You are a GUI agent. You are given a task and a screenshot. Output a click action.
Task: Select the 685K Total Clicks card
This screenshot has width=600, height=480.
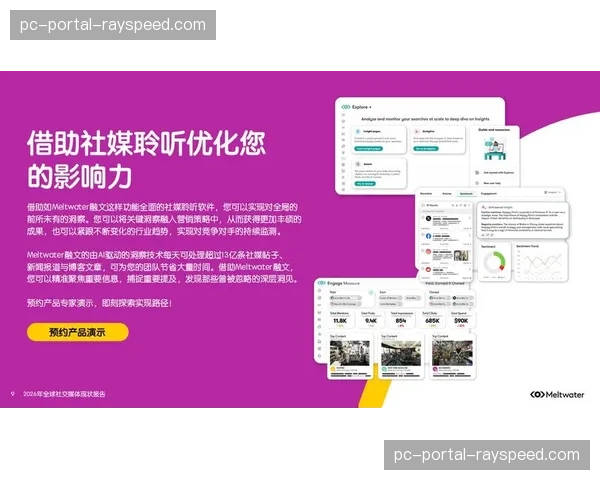(x=432, y=319)
